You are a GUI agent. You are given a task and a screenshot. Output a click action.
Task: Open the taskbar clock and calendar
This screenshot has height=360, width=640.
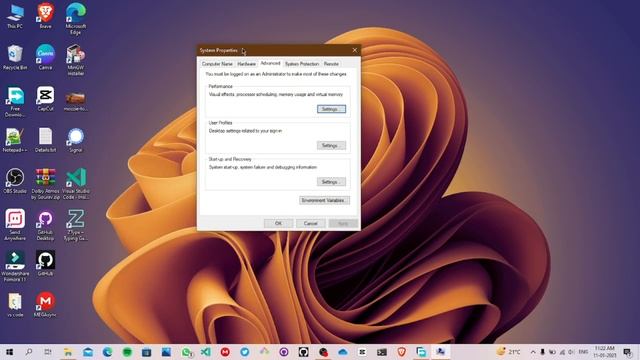click(605, 352)
